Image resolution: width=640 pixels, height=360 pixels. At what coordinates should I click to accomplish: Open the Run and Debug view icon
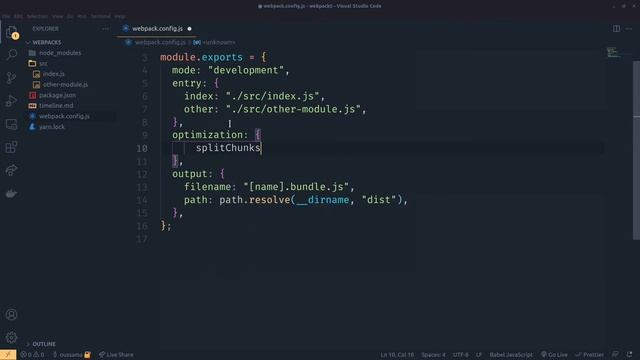(x=11, y=101)
